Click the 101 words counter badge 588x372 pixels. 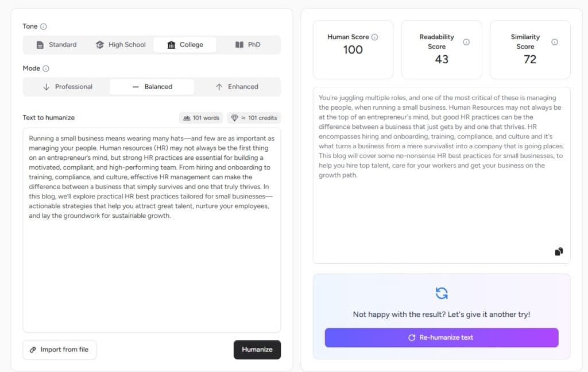pos(201,118)
